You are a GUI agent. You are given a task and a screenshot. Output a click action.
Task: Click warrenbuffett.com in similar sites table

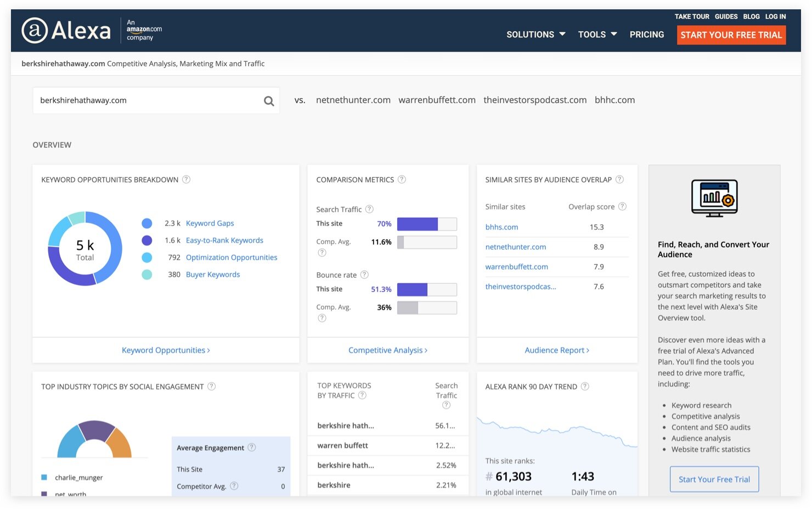516,267
